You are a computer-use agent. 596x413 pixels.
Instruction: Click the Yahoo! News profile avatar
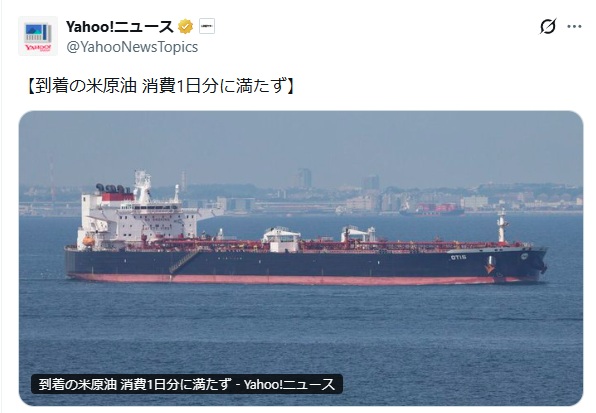[38, 36]
